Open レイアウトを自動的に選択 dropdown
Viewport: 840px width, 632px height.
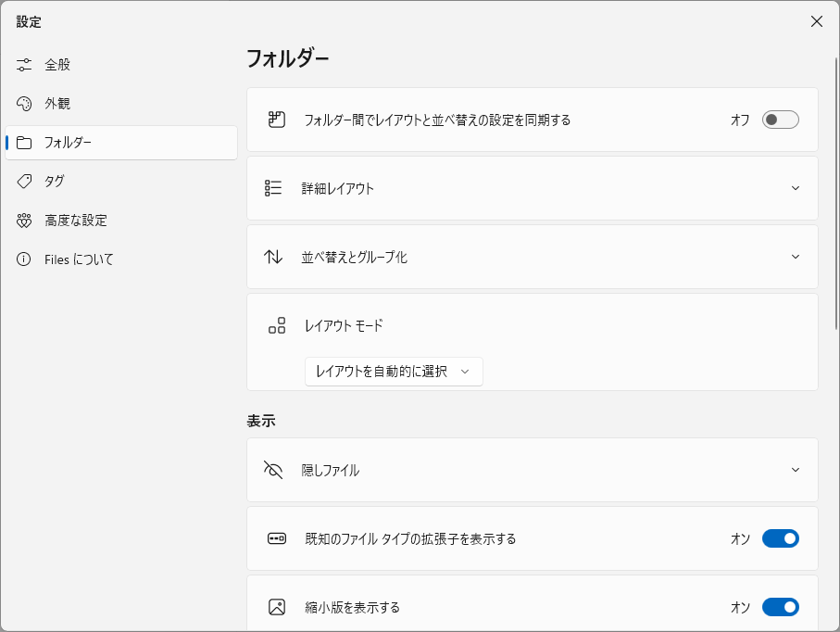click(394, 372)
